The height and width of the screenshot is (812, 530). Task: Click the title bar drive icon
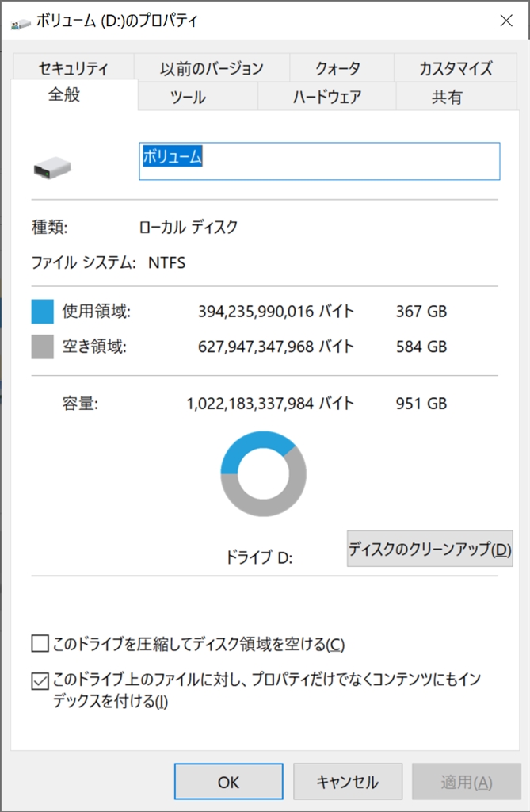(x=21, y=22)
